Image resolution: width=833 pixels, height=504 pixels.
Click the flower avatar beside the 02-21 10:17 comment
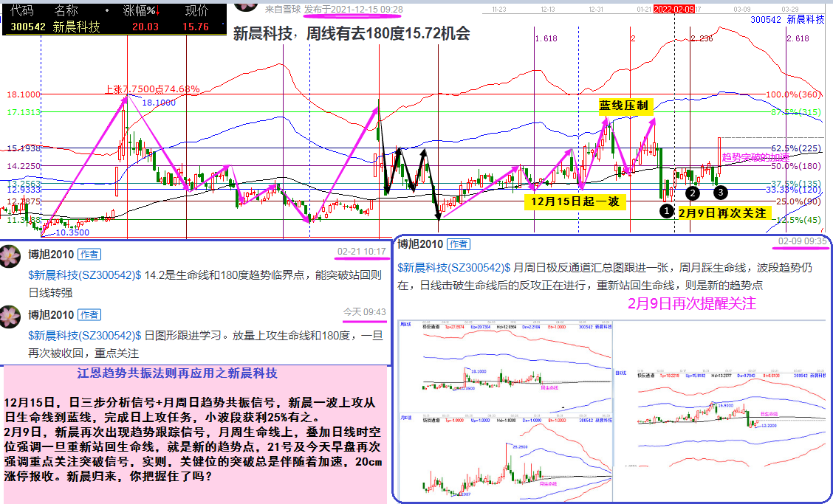click(x=11, y=256)
